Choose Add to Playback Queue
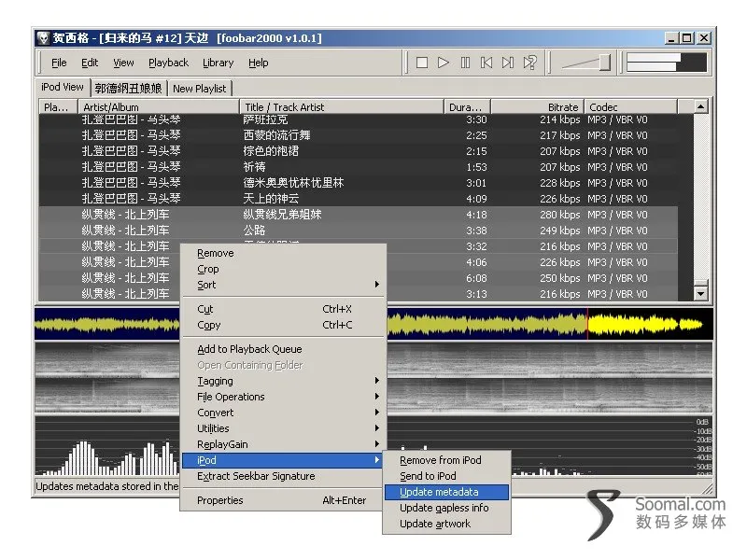 [283, 349]
